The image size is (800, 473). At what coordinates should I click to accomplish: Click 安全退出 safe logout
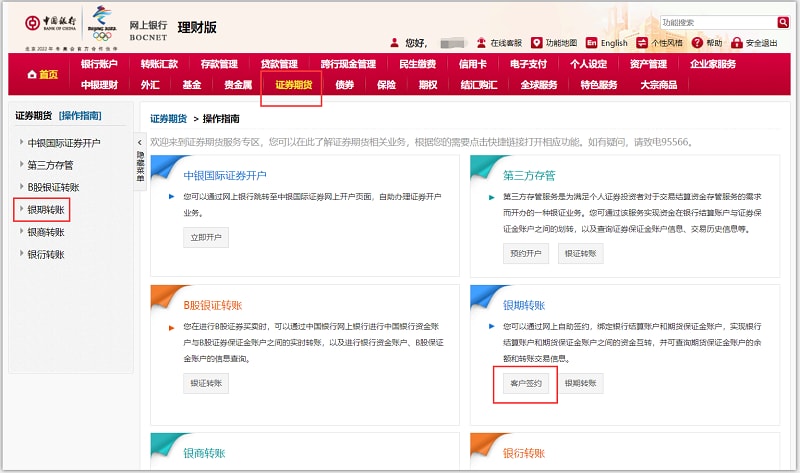pyautogui.click(x=754, y=43)
